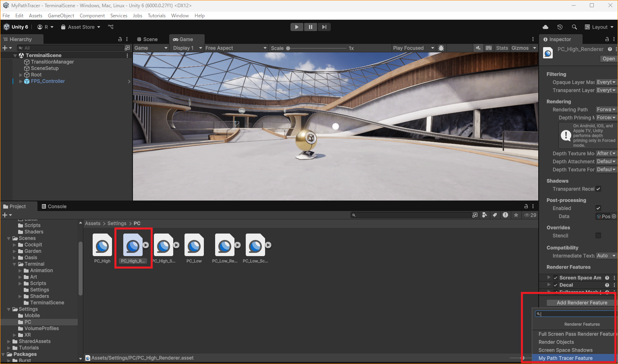Enable the Transparent Receive Shadows checkbox
Viewport: 618px width, 364px height.
[598, 189]
